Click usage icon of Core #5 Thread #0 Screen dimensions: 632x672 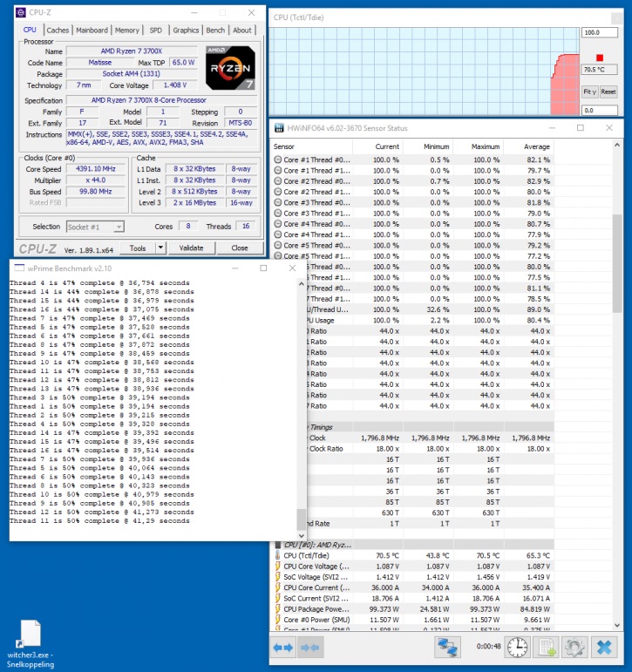point(278,245)
